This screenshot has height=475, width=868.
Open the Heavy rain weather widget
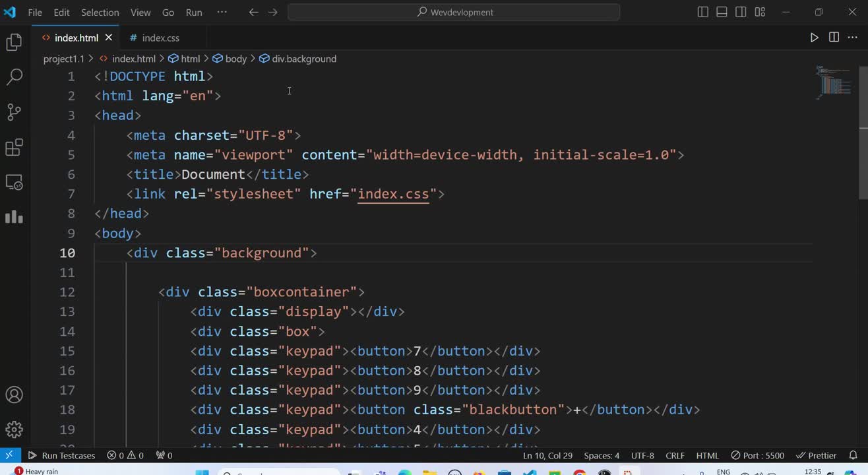[x=36, y=471]
